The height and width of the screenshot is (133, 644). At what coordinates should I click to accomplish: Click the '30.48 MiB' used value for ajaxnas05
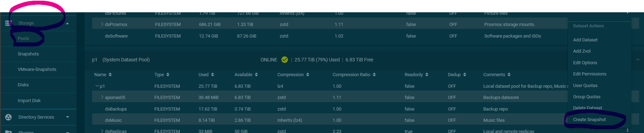pyautogui.click(x=209, y=98)
